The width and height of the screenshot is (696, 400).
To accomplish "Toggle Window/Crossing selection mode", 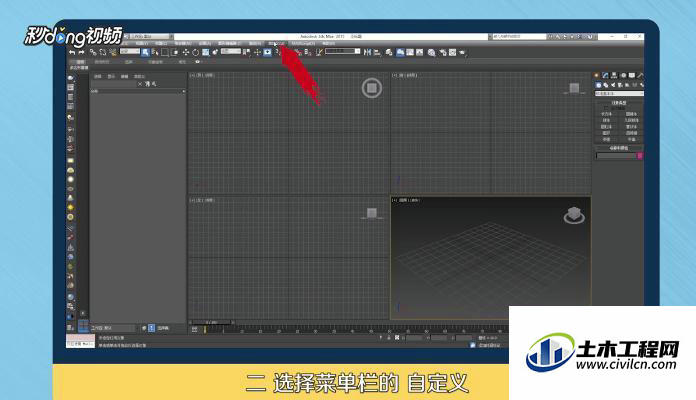I will pos(175,52).
